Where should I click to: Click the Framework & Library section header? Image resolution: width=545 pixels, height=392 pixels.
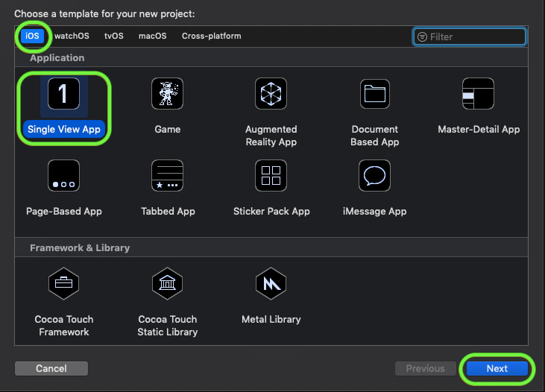(80, 247)
